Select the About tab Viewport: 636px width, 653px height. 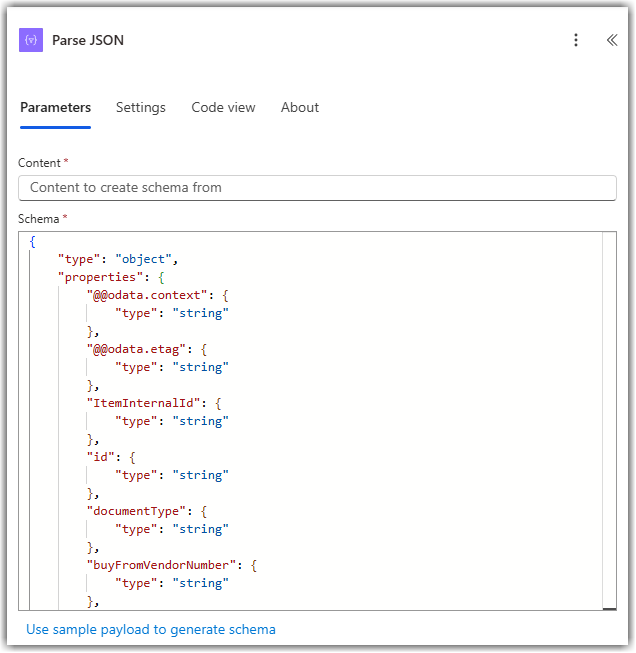point(300,108)
